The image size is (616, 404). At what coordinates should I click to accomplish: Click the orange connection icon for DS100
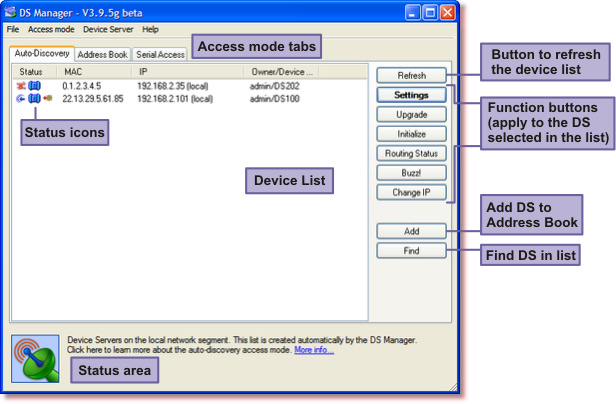48,98
